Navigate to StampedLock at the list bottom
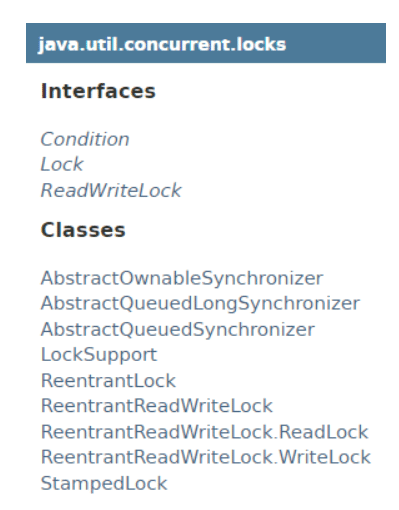The height and width of the screenshot is (510, 399). click(104, 483)
